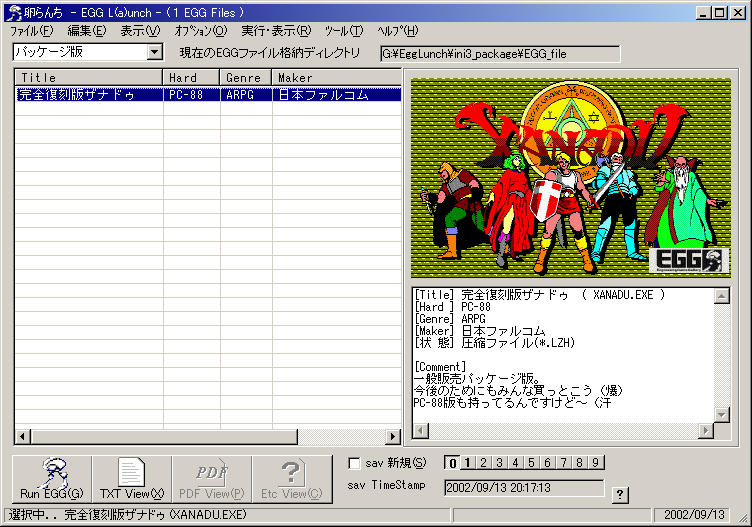Click the EGG file directory path field
This screenshot has height=527, width=752.
point(500,54)
